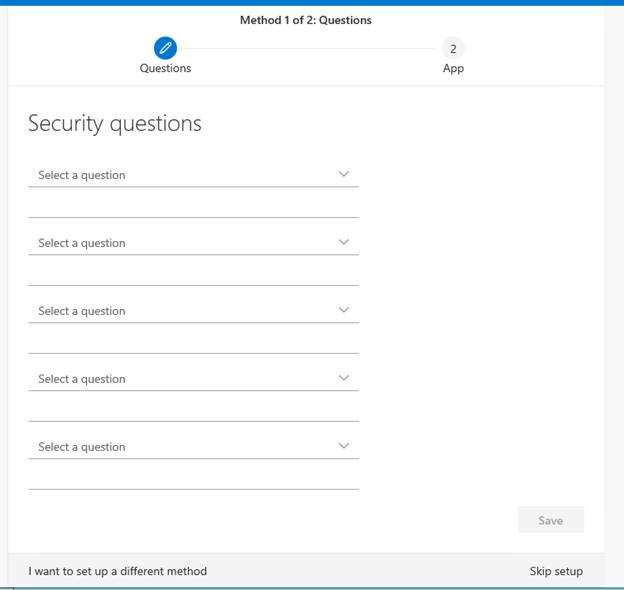The width and height of the screenshot is (624, 590).
Task: Click the answer field under the first question
Action: (193, 206)
